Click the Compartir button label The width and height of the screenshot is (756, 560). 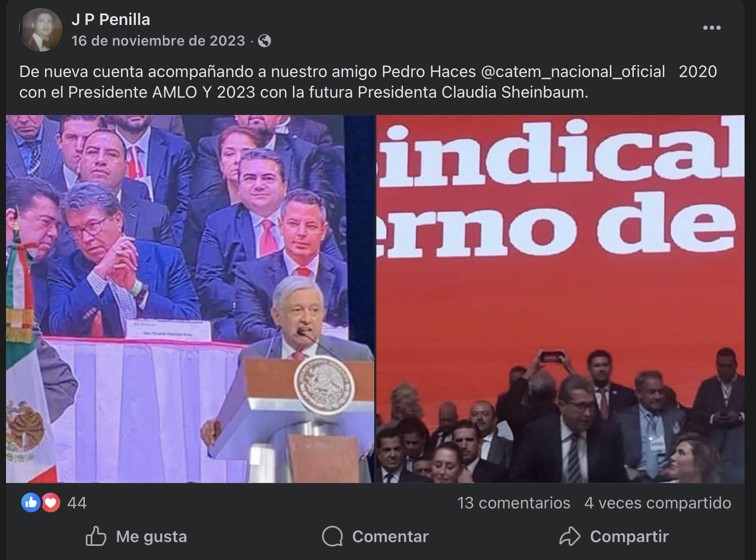[629, 536]
